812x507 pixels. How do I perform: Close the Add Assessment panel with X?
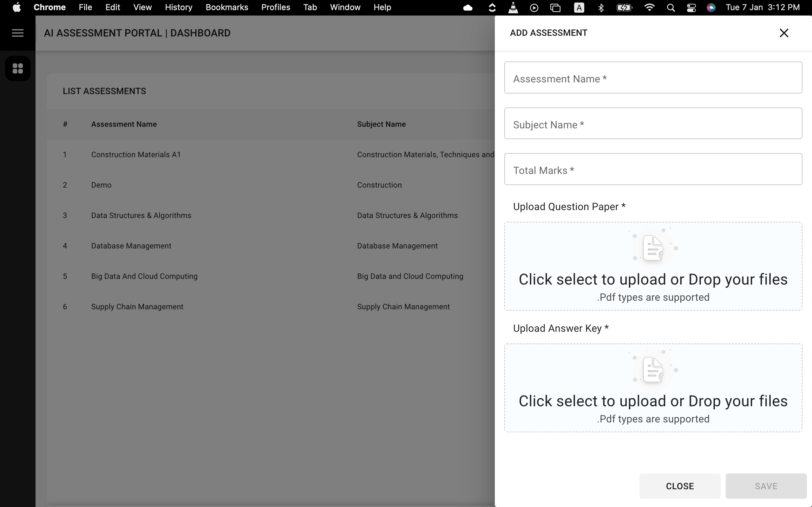click(784, 33)
